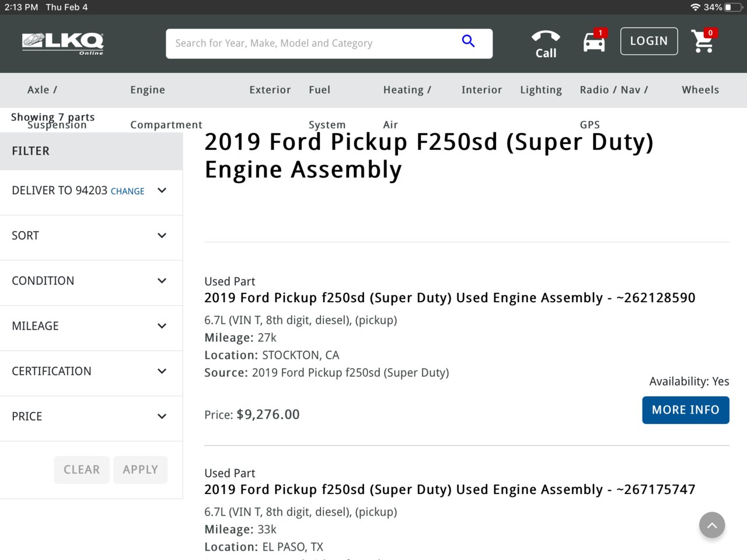Open the LKQ Online home logo
The image size is (747, 560).
pyautogui.click(x=62, y=44)
